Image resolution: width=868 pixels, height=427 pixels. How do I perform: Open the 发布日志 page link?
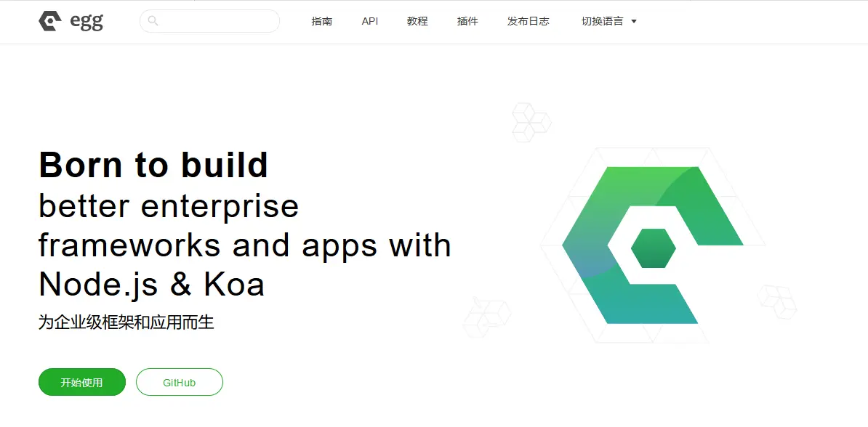[x=528, y=22]
